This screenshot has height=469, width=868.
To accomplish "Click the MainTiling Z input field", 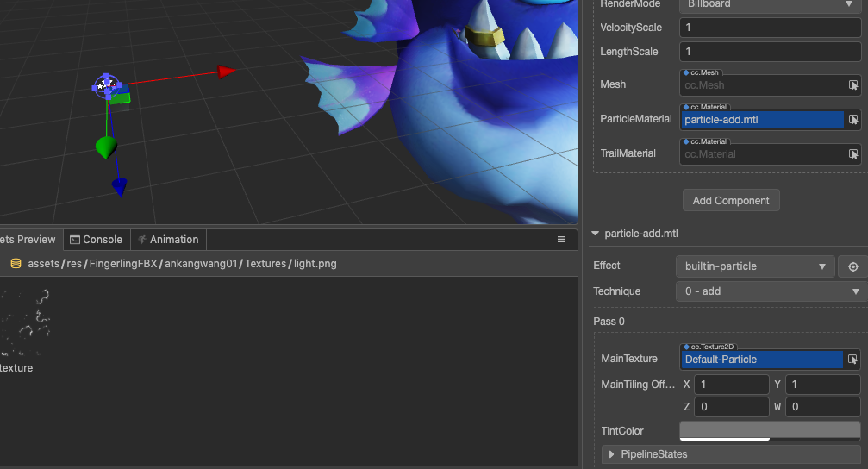I will click(x=731, y=407).
